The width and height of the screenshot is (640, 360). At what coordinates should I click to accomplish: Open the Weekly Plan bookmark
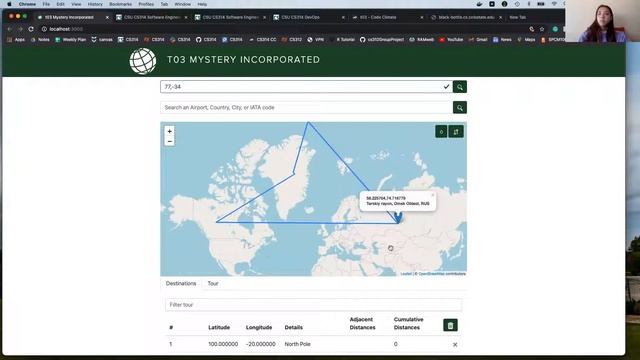coord(71,40)
